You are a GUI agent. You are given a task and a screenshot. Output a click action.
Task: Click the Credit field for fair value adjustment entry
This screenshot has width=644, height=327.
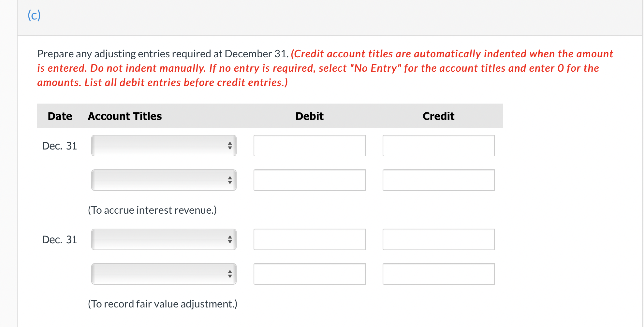(438, 239)
